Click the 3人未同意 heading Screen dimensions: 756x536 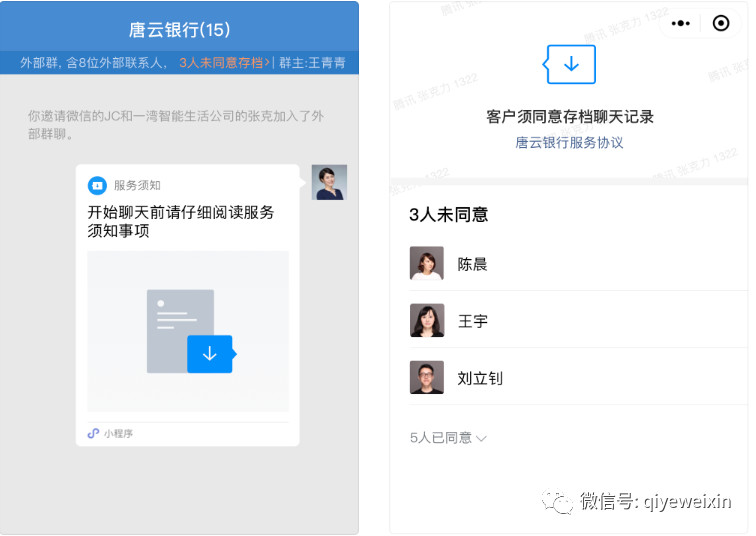(x=448, y=214)
